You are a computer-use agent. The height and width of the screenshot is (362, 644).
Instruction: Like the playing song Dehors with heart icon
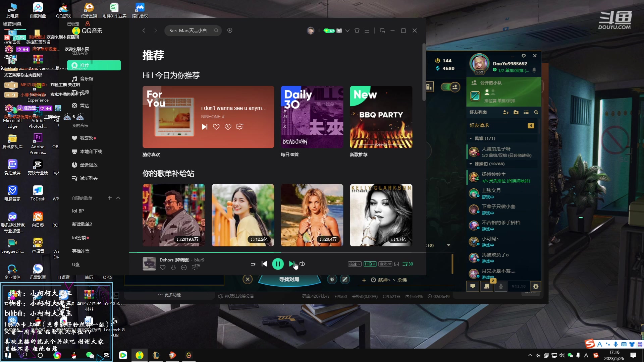click(163, 267)
